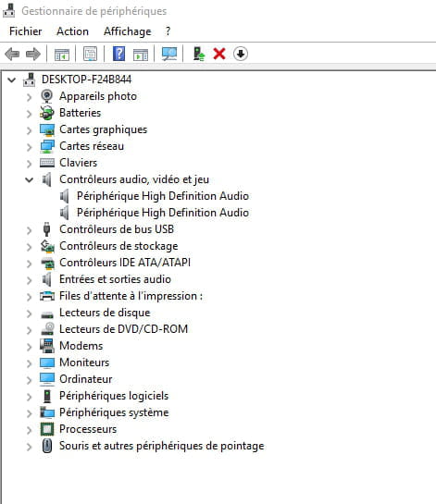The height and width of the screenshot is (504, 436).
Task: Click the blue Help question mark icon
Action: coord(118,54)
